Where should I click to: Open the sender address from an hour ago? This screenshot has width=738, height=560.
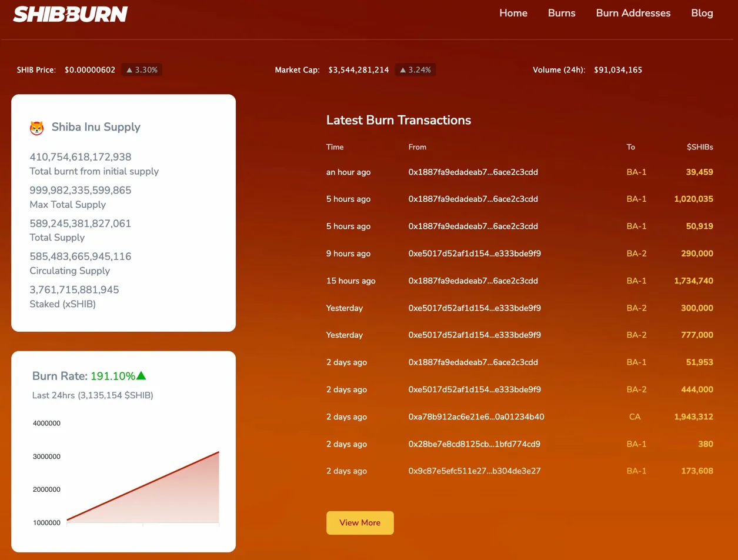click(473, 172)
